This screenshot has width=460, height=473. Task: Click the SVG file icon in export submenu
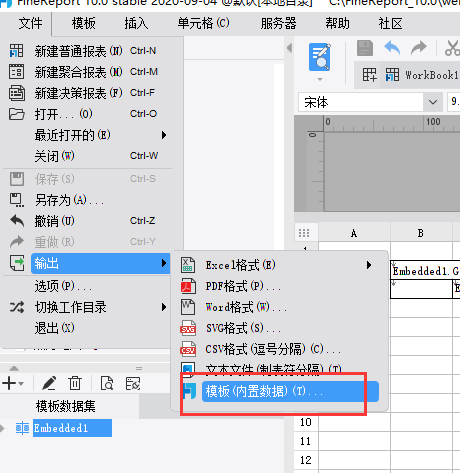click(188, 328)
